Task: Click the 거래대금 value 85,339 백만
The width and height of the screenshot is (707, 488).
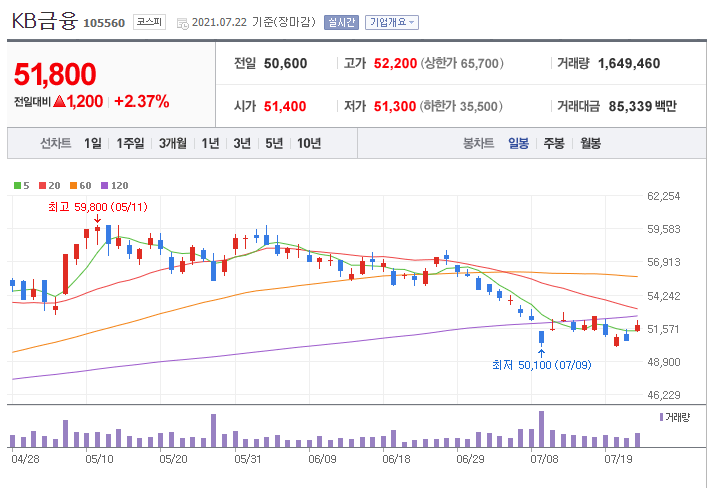Action: click(x=643, y=106)
